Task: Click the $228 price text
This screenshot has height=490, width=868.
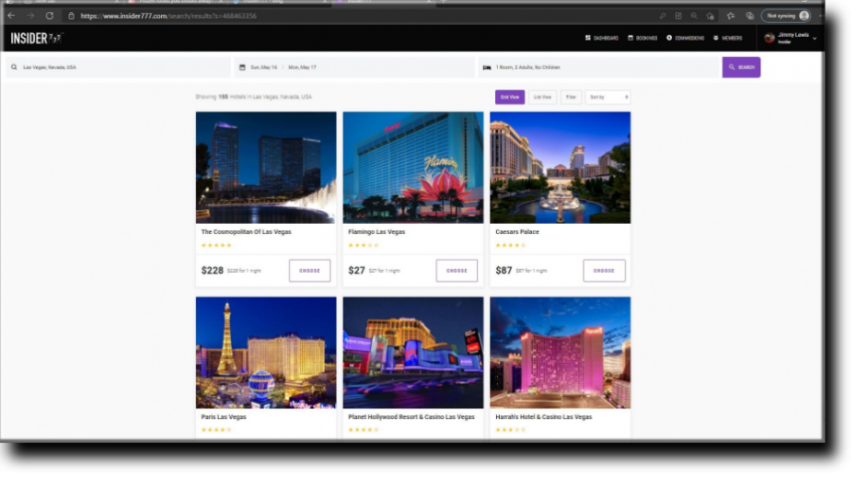Action: 212,271
